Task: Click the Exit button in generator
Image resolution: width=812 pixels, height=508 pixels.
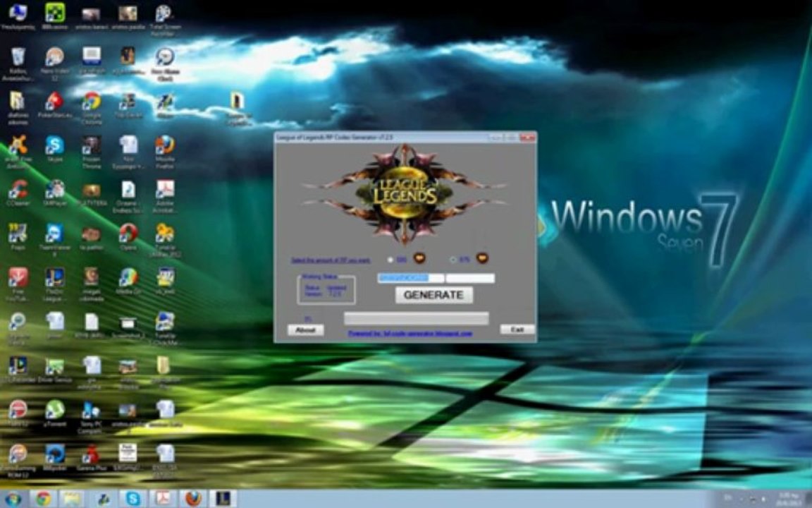Action: (x=517, y=329)
